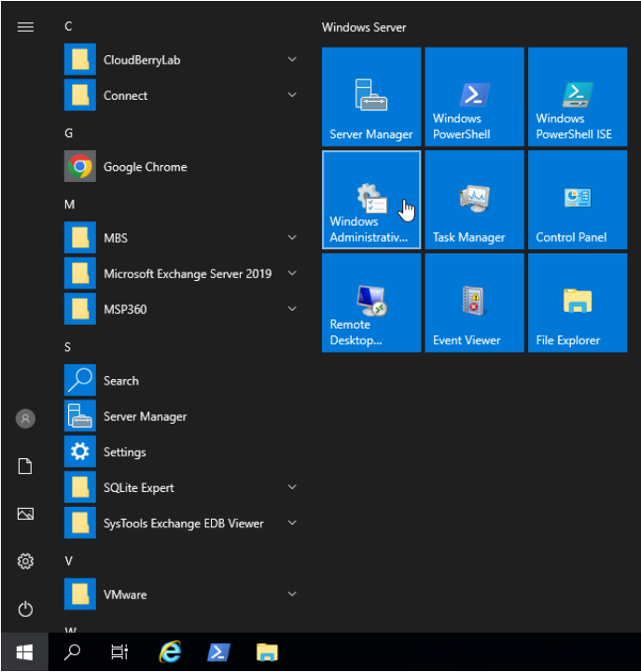
Task: Open the Windows Administrative Tools tile
Action: click(x=371, y=200)
